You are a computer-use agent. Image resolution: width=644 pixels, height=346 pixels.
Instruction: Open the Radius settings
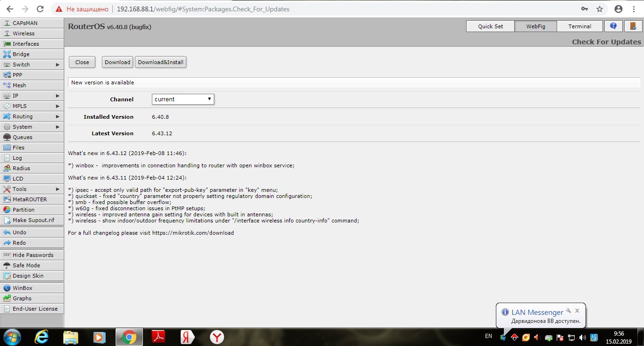(32, 168)
